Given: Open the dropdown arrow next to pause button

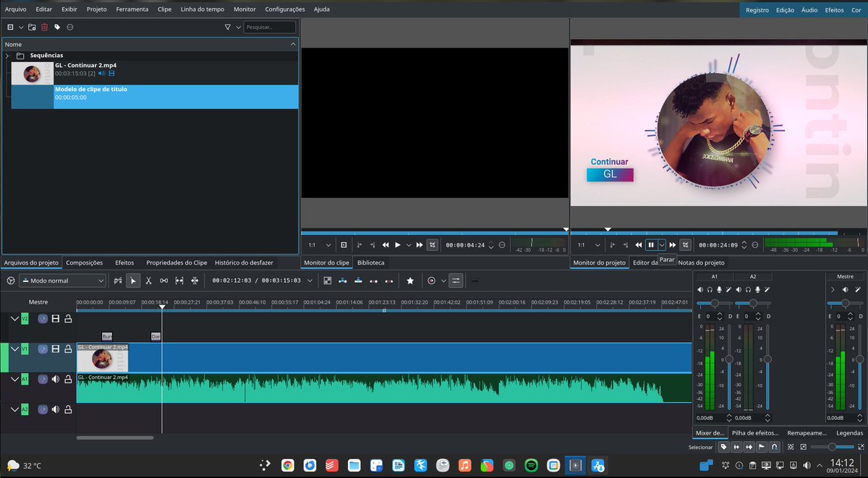Looking at the screenshot, I should [662, 245].
